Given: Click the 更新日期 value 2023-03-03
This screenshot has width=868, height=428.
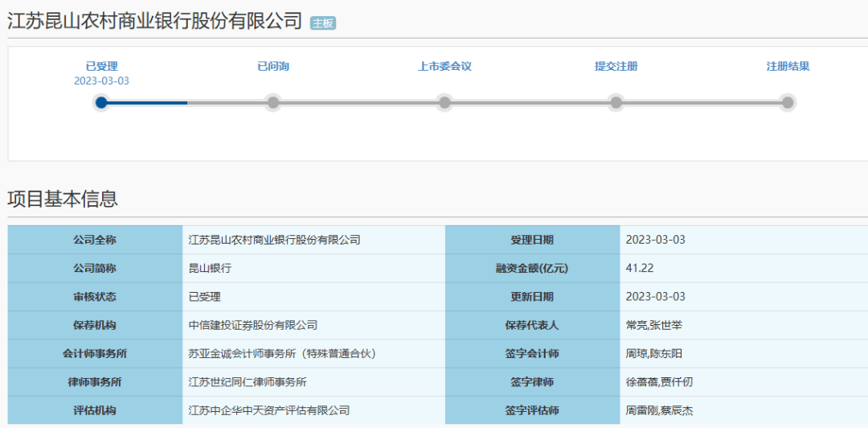Looking at the screenshot, I should [x=656, y=297].
